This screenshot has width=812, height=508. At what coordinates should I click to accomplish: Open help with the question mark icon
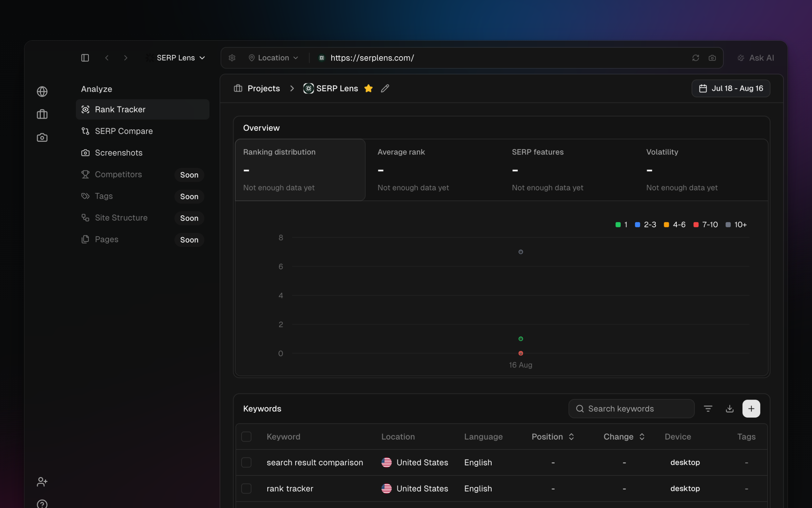(42, 504)
